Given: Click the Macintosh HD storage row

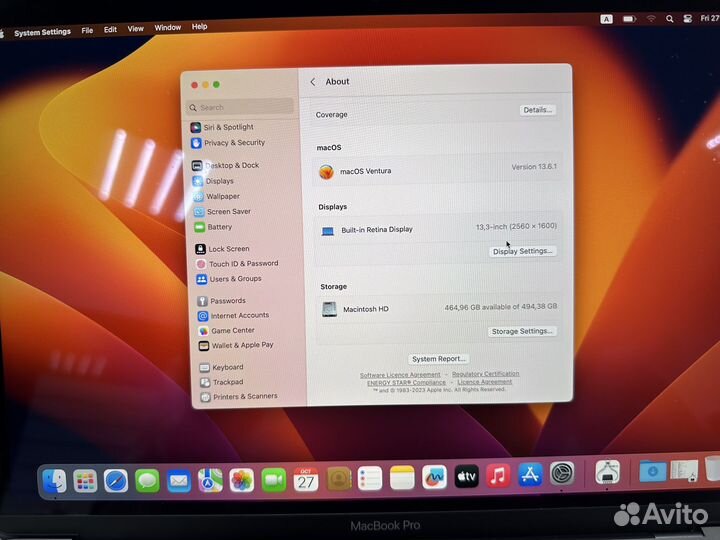Looking at the screenshot, I should click(x=439, y=308).
